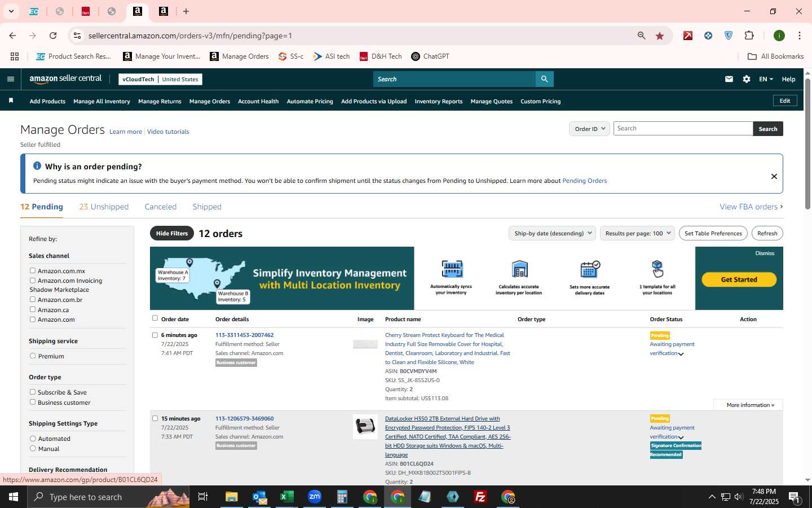Click the Get Started banner button
812x508 pixels.
pos(739,279)
